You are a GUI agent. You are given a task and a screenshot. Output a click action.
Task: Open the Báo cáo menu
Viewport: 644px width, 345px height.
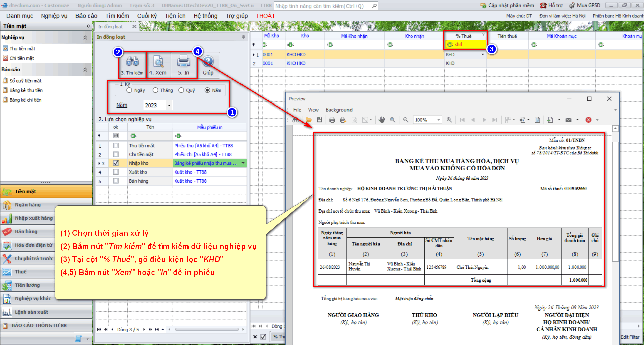coord(86,16)
